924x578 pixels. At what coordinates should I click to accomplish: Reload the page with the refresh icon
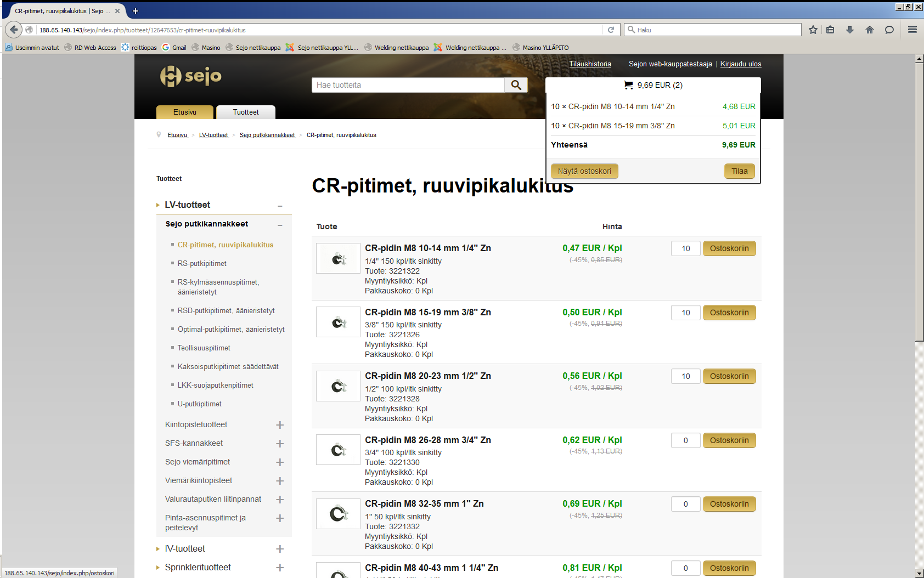pyautogui.click(x=611, y=30)
